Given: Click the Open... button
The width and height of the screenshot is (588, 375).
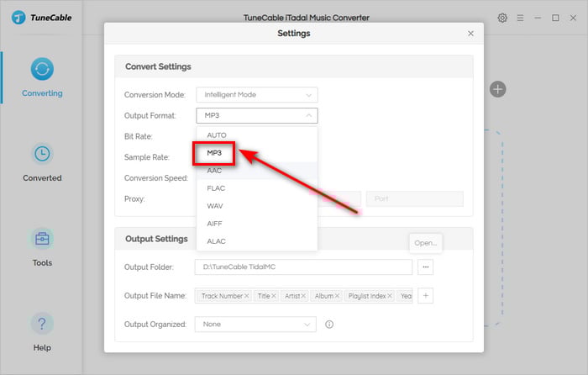Looking at the screenshot, I should pos(426,243).
